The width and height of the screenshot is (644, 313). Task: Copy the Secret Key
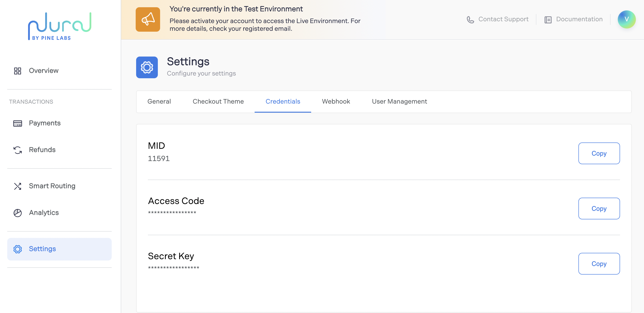pyautogui.click(x=599, y=264)
